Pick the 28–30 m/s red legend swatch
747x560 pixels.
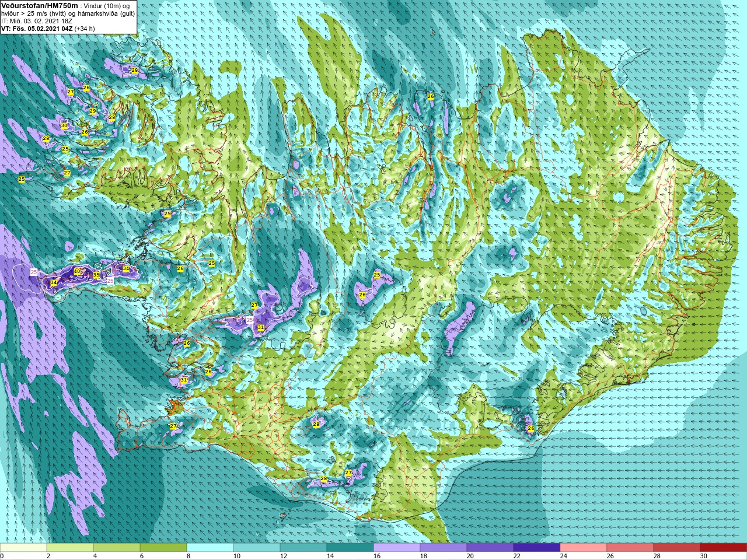click(x=677, y=547)
